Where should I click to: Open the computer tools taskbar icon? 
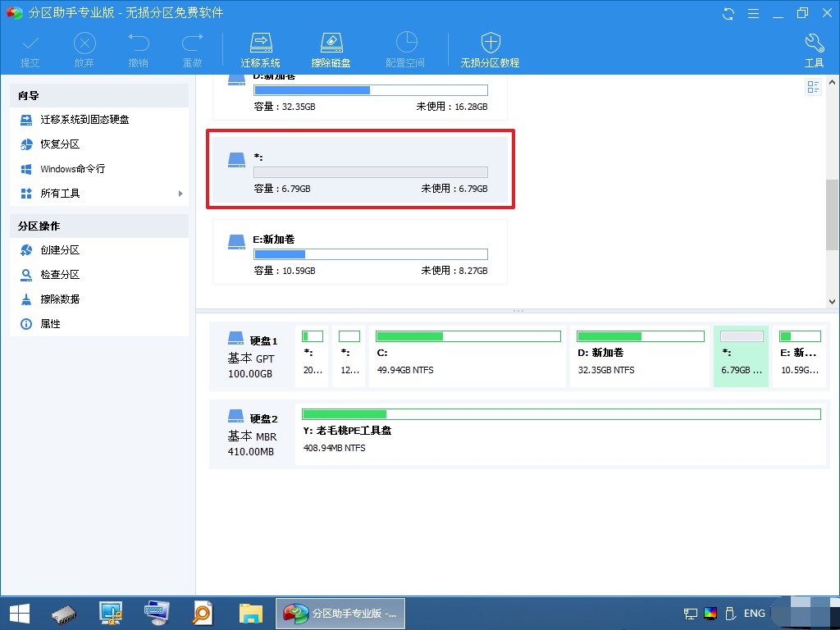point(111,614)
